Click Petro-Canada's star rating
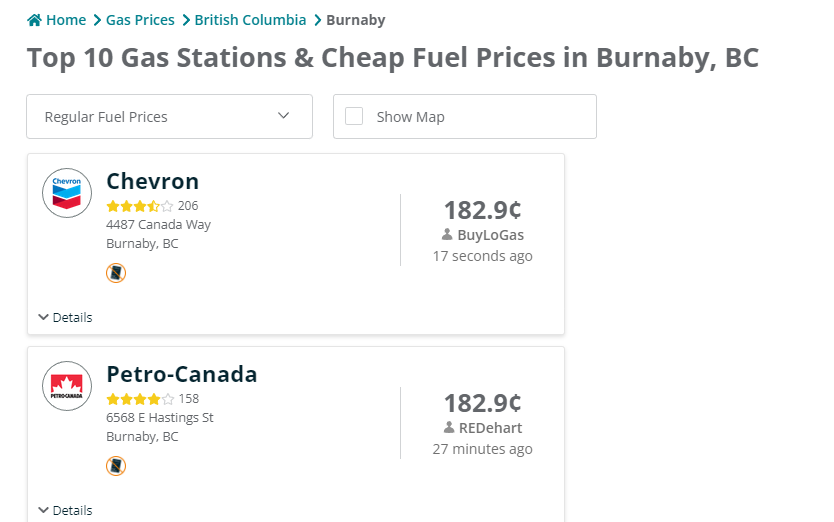The height and width of the screenshot is (522, 834). [x=140, y=399]
